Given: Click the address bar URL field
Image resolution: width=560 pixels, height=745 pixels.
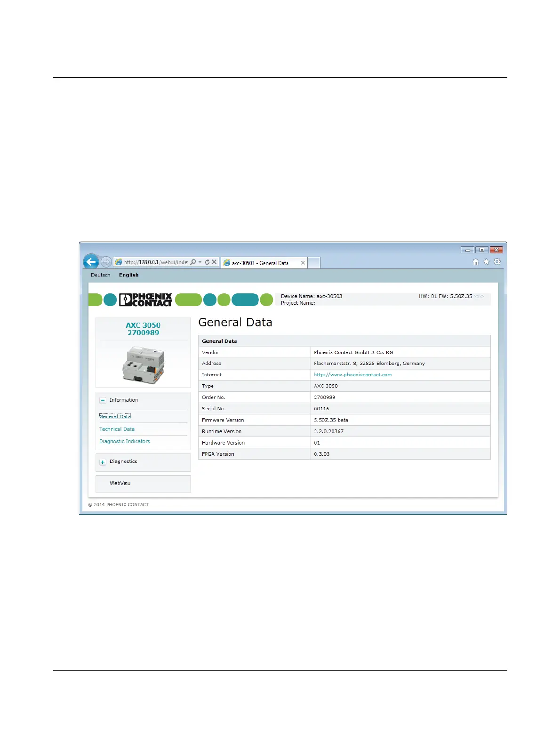Looking at the screenshot, I should (x=156, y=262).
